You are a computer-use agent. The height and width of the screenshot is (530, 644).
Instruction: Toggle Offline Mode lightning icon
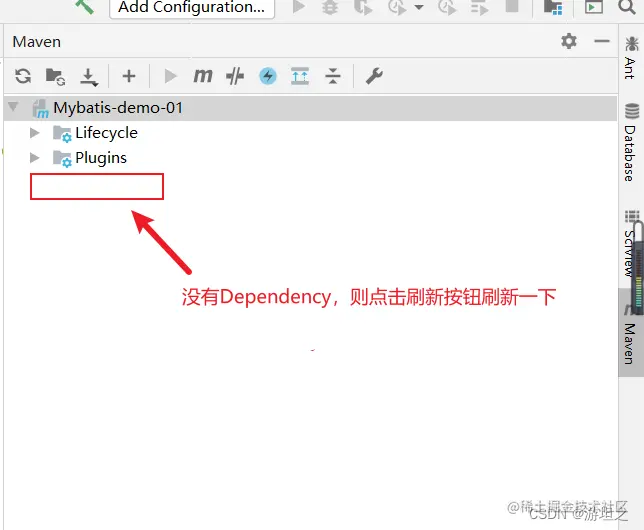pos(268,76)
